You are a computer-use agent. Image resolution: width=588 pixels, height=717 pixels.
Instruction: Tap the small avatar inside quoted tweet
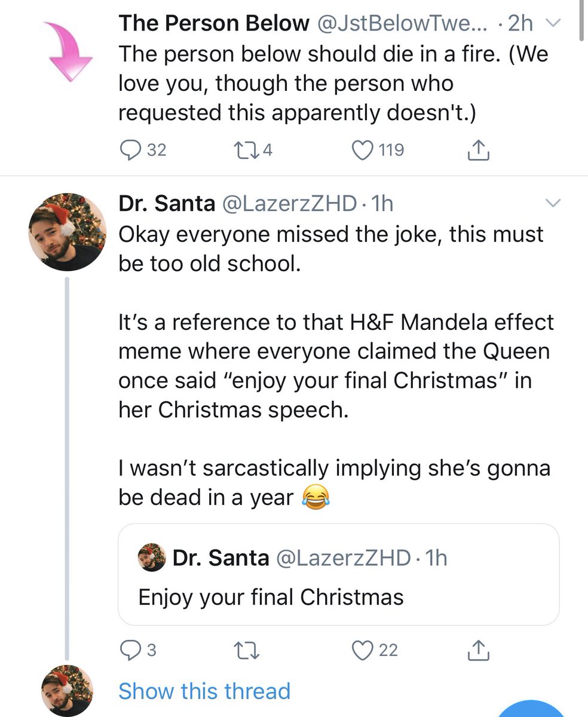(152, 557)
